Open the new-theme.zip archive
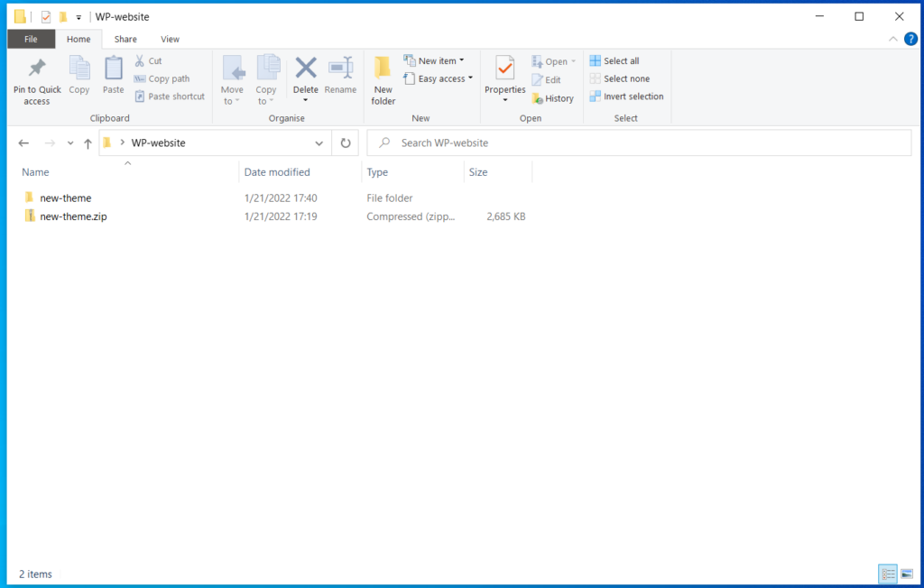This screenshot has width=924, height=588. 73,216
